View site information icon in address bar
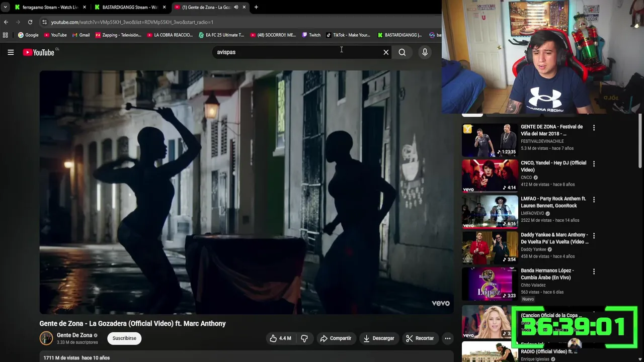The width and height of the screenshot is (644, 362). (x=44, y=22)
